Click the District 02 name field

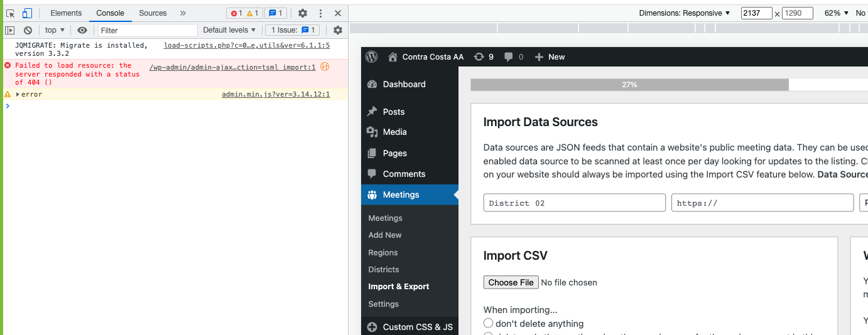pyautogui.click(x=574, y=203)
